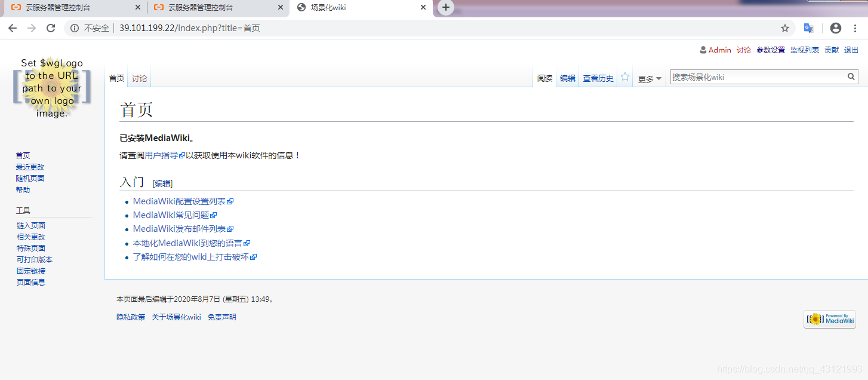
Task: Open 固定链接 link
Action: coord(31,271)
